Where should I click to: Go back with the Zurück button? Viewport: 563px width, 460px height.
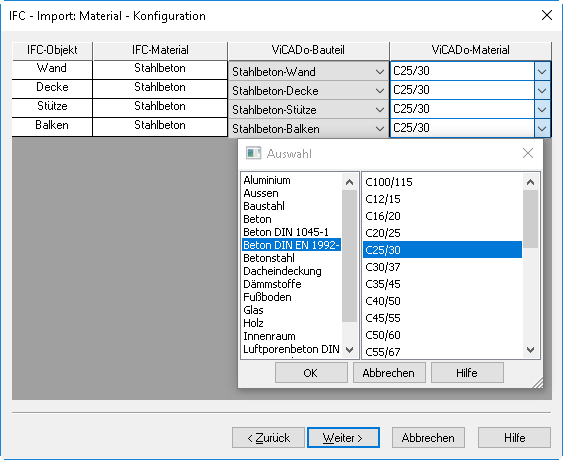point(268,438)
